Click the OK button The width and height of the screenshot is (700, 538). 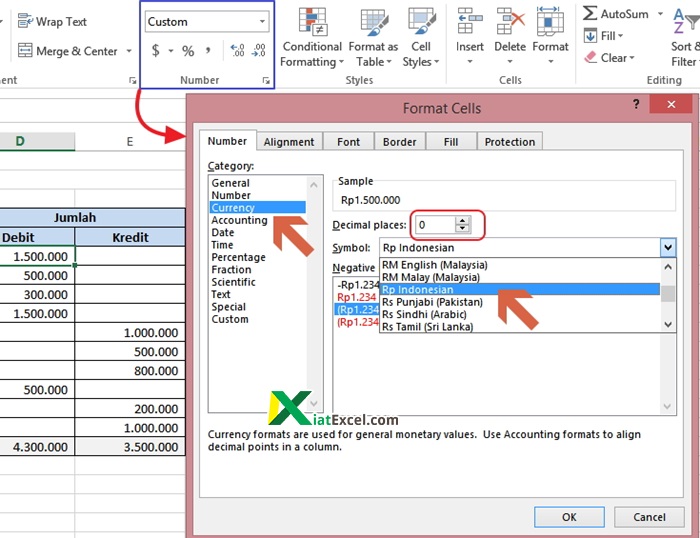[569, 517]
